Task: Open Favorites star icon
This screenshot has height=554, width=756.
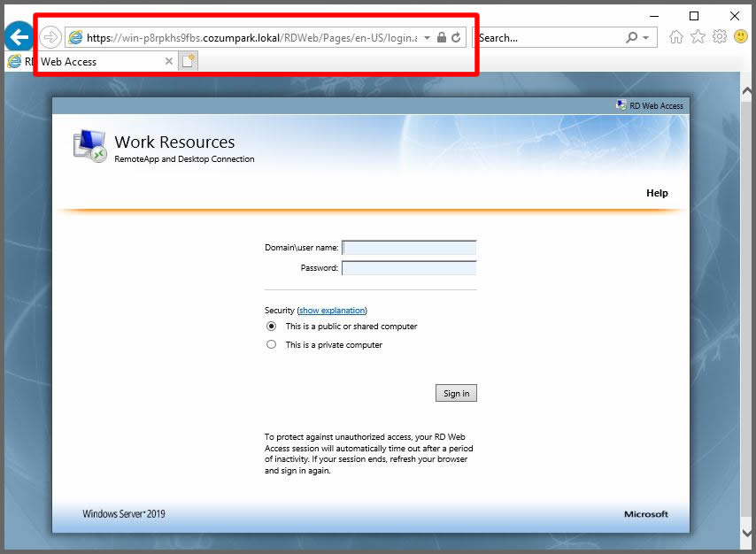Action: pyautogui.click(x=698, y=36)
